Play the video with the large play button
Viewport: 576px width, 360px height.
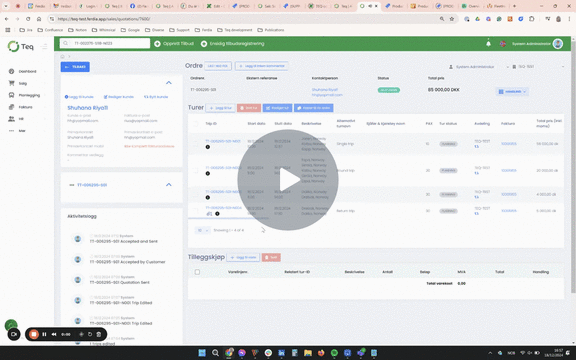[288, 180]
